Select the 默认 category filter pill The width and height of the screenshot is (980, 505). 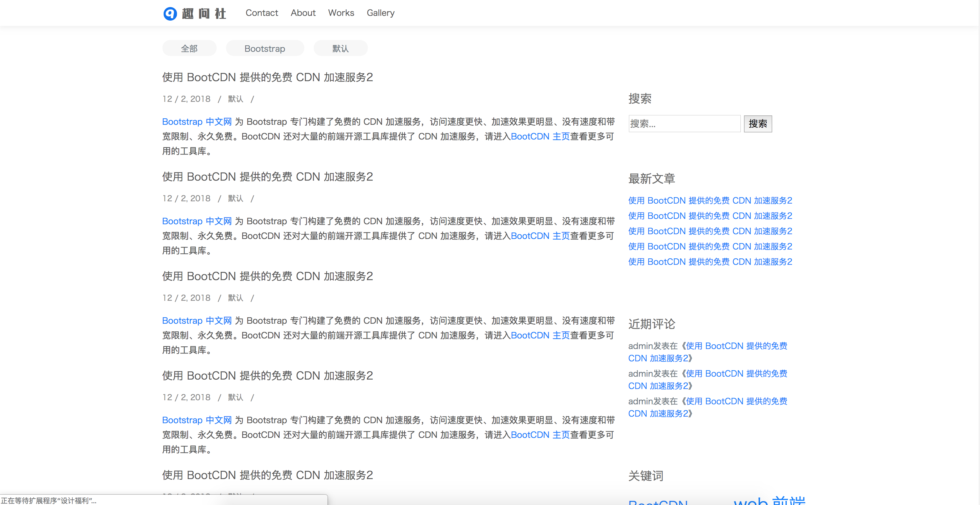coord(340,49)
